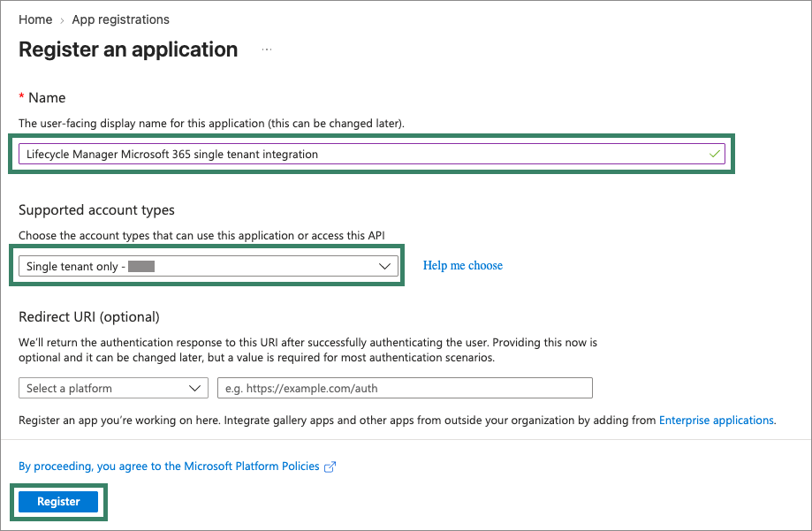Open the App registrations breadcrumb

pos(121,19)
